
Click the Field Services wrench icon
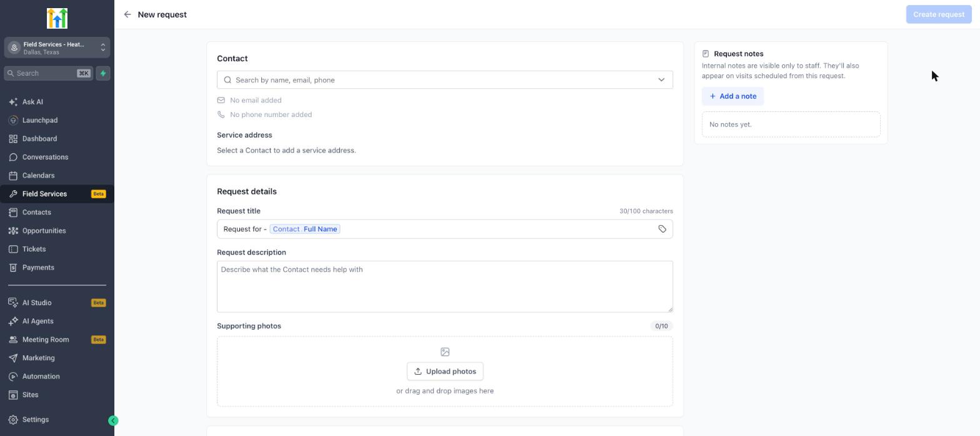point(13,194)
